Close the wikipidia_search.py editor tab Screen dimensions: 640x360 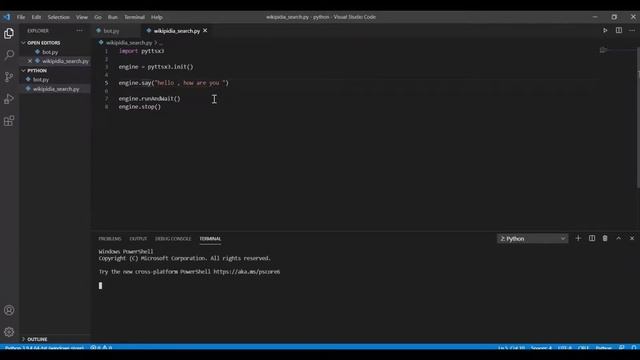point(205,31)
